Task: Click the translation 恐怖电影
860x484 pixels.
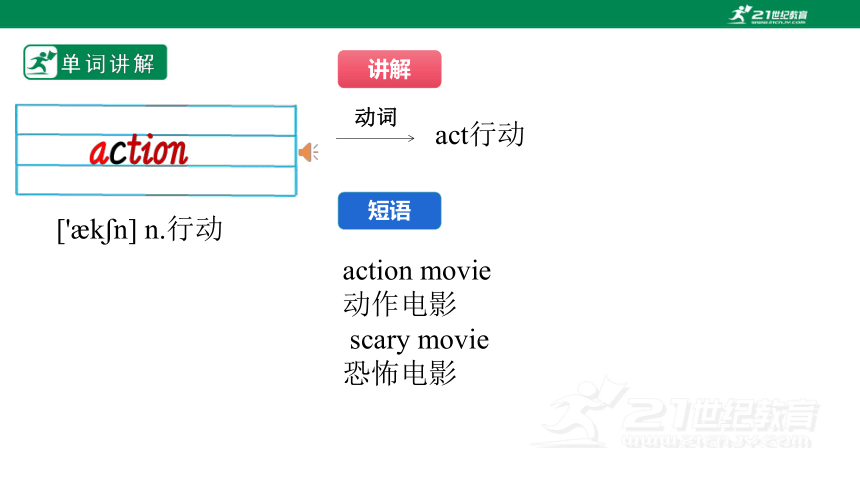Action: click(400, 373)
